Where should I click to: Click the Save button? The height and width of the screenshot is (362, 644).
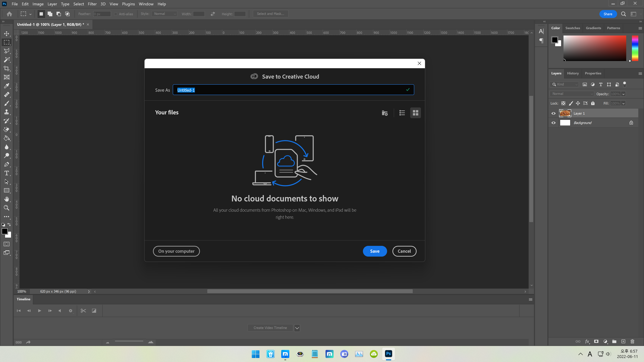[375, 251]
